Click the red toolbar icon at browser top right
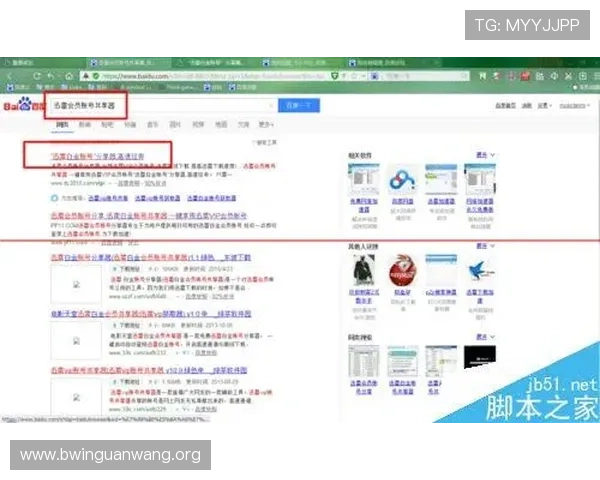Image resolution: width=600 pixels, height=480 pixels. click(525, 76)
